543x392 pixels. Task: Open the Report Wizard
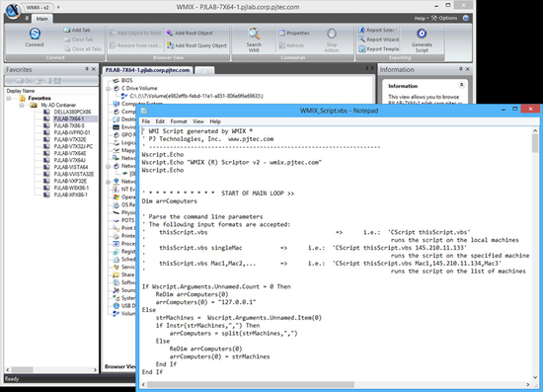[378, 39]
